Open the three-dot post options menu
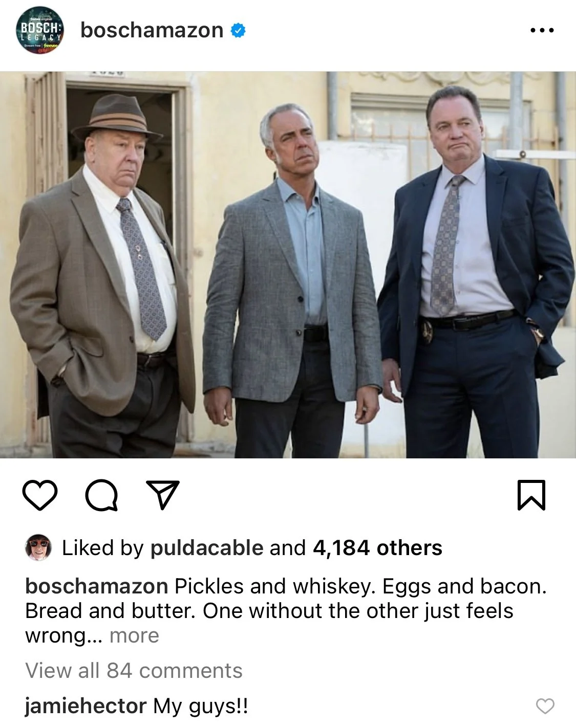Image resolution: width=576 pixels, height=728 pixels. point(542,30)
